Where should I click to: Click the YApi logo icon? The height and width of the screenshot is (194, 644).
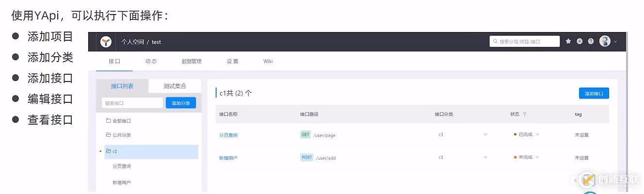point(106,42)
